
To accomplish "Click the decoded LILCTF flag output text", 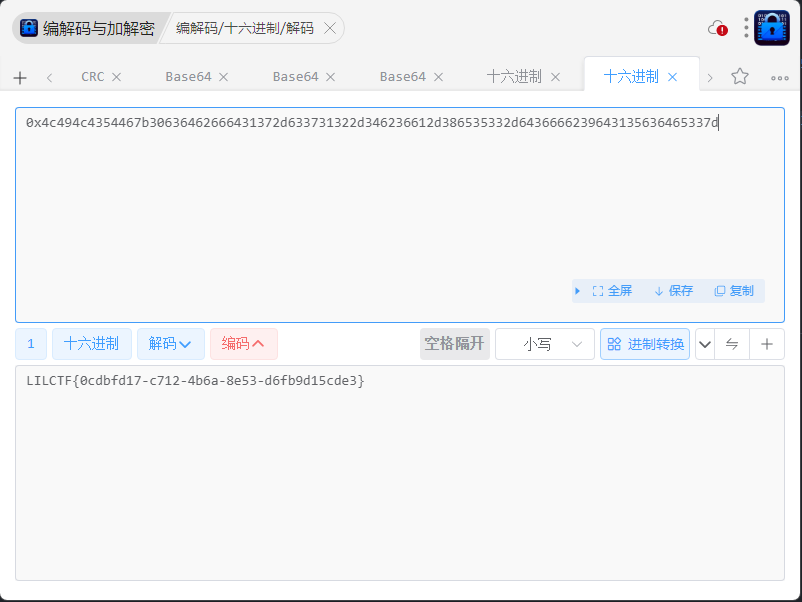I will click(195, 381).
